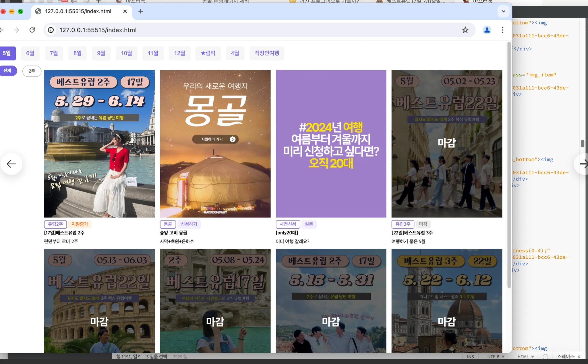
Task: Open the Chrome profile avatar icon
Action: [487, 30]
